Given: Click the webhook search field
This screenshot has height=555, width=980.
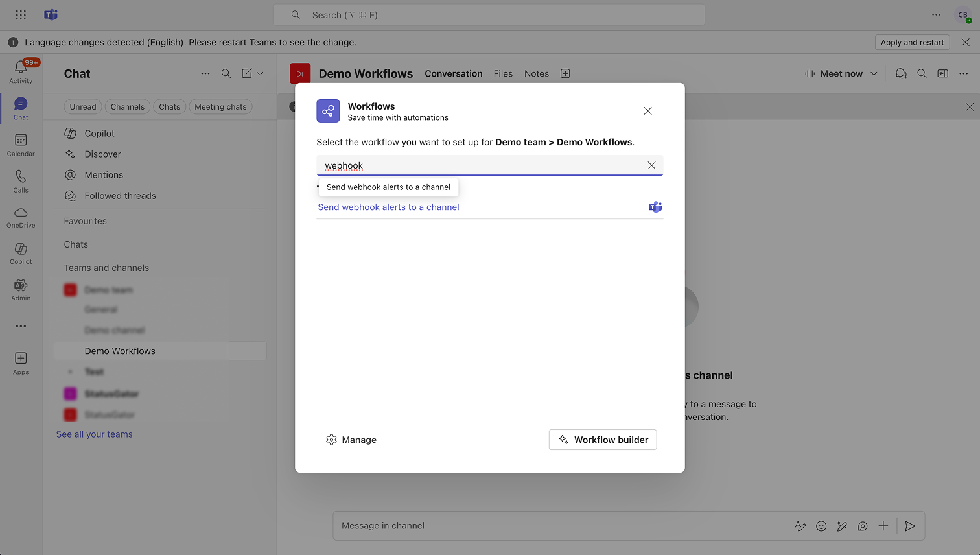Looking at the screenshot, I should [489, 165].
